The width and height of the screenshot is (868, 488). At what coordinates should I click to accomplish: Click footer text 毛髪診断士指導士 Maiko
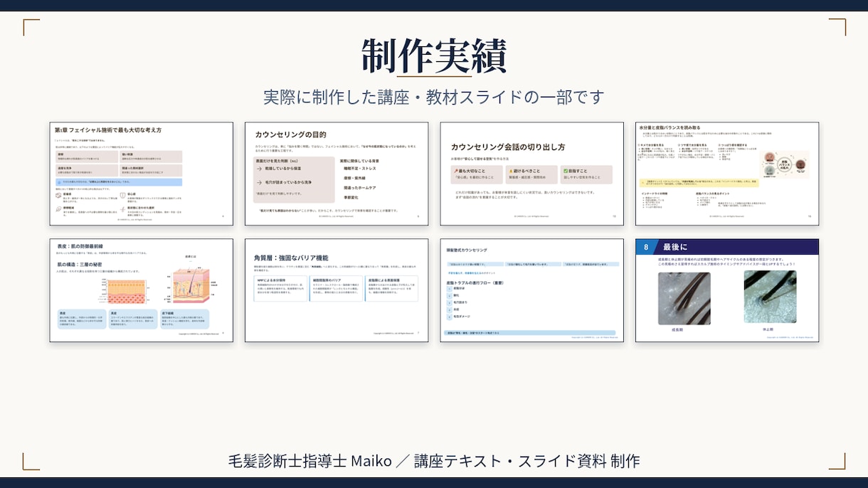tap(309, 460)
